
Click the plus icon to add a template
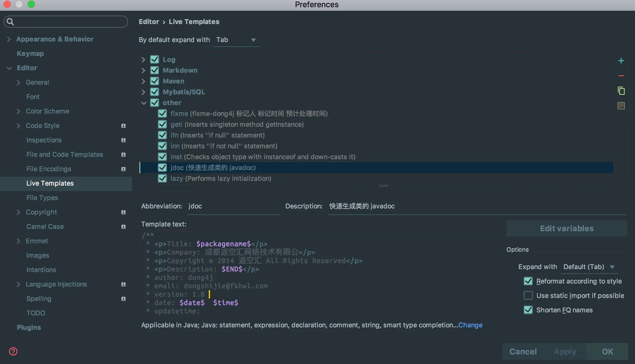coord(621,61)
